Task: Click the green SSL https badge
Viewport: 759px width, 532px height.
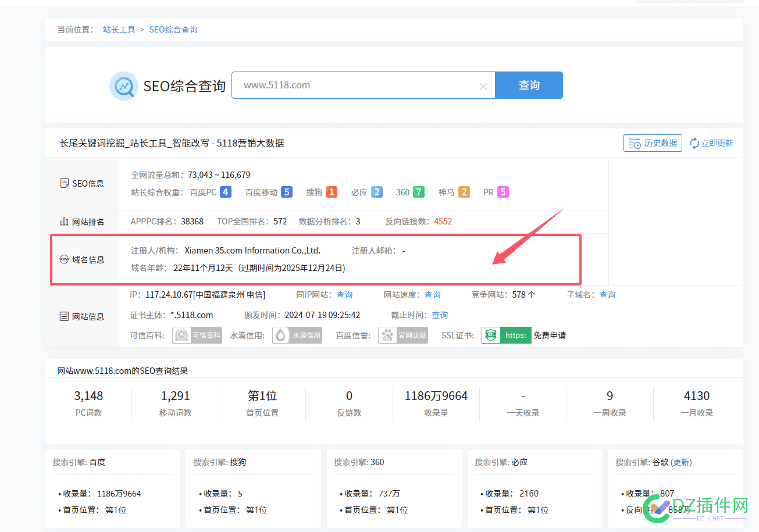Action: (507, 335)
